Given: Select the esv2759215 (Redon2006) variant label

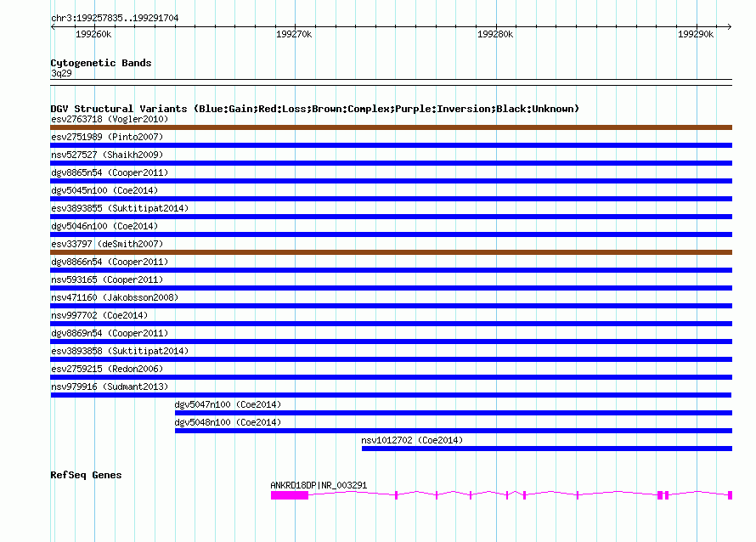Looking at the screenshot, I should click(107, 369).
